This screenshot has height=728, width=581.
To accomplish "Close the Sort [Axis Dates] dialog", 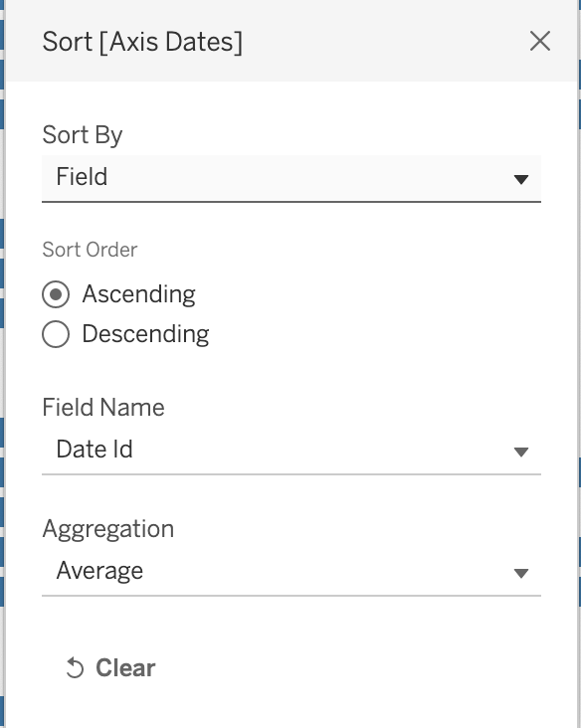I will coord(540,42).
